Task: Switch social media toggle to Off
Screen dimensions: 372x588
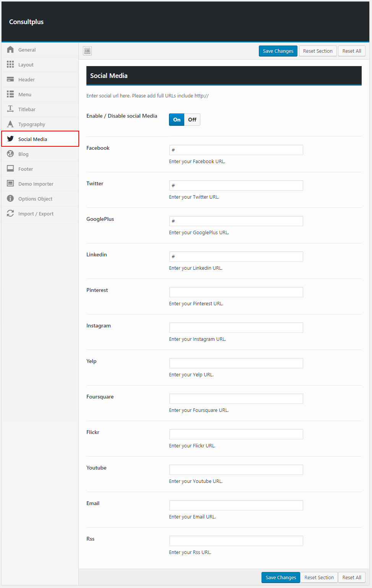Action: [192, 120]
